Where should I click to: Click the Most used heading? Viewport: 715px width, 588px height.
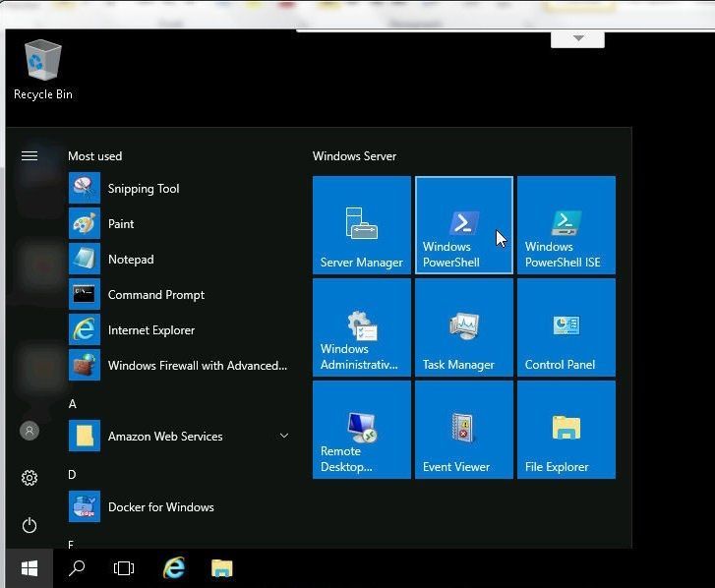pyautogui.click(x=94, y=156)
